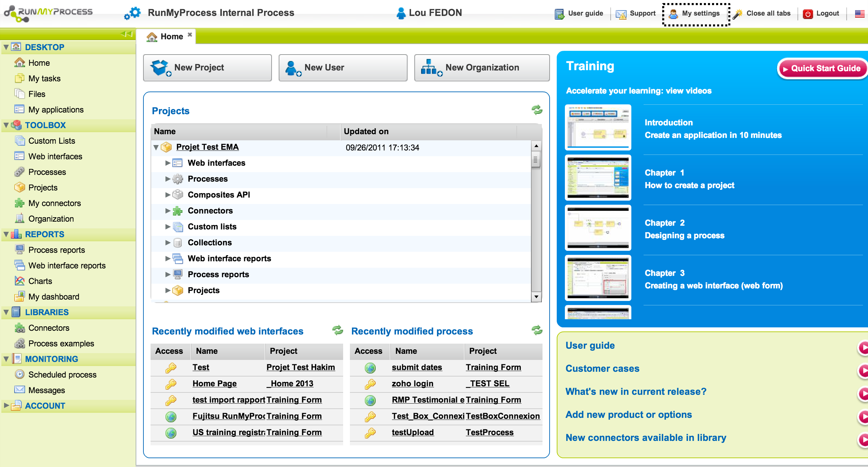Viewport: 868px width, 467px height.
Task: Click globe icon for submit dates row
Action: [370, 367]
